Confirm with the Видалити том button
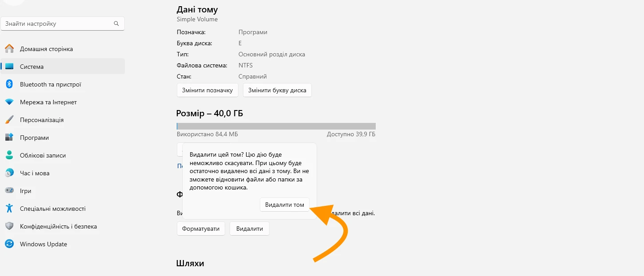 click(285, 205)
